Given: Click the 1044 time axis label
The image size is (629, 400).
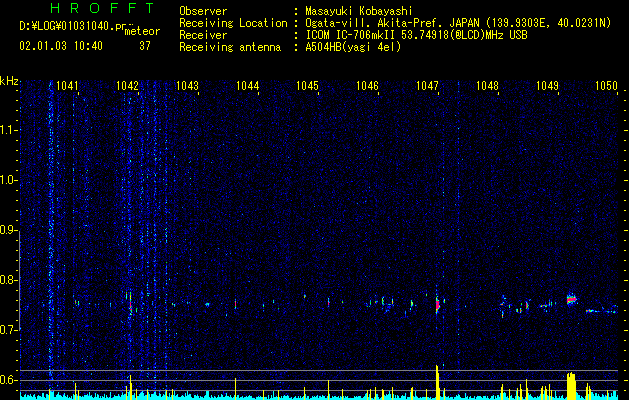Looking at the screenshot, I should click(248, 85).
